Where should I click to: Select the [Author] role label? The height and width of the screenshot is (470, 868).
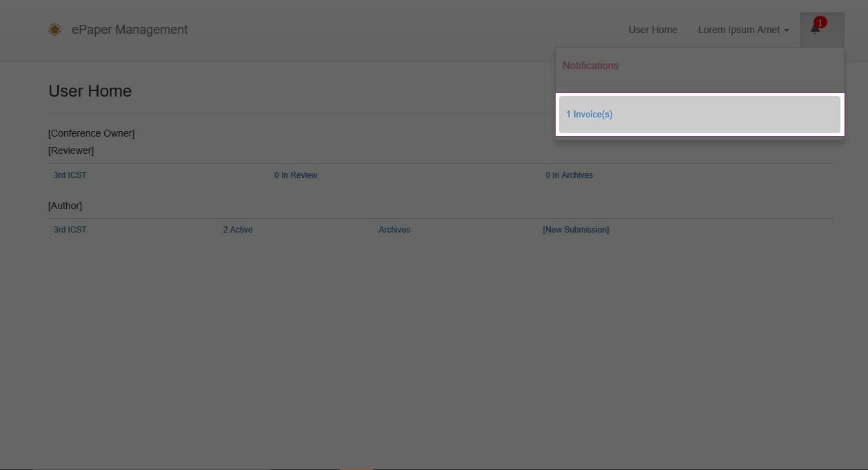tap(65, 206)
